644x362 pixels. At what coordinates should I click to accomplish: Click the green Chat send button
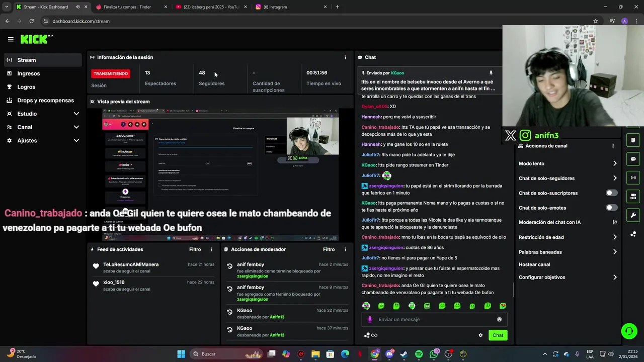coord(498,335)
